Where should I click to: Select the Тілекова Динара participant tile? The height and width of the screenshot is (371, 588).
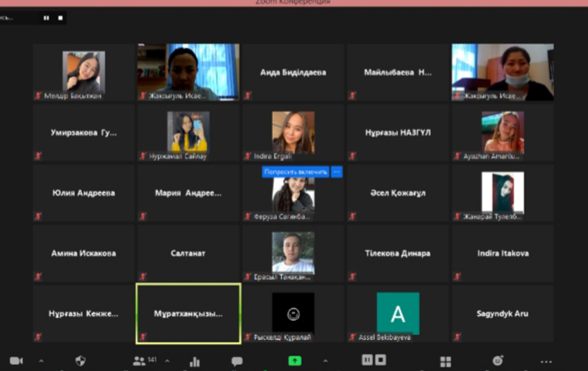point(397,254)
